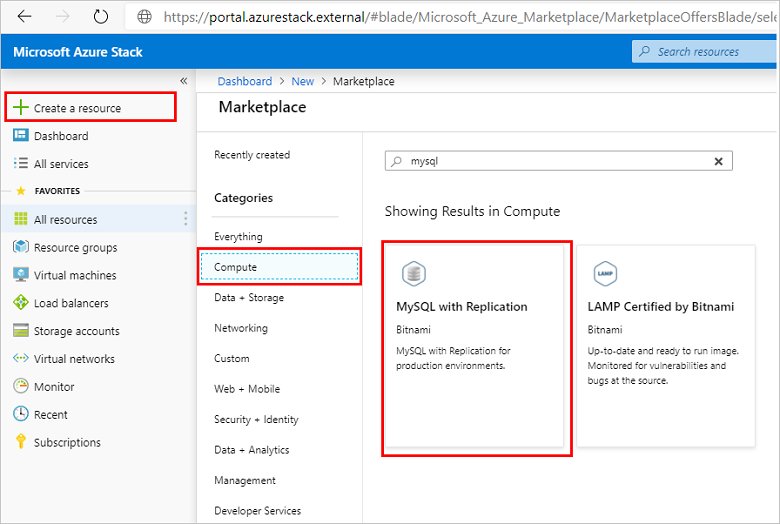Open the Dashboard icon in sidebar
This screenshot has height=524, width=780.
(21, 136)
